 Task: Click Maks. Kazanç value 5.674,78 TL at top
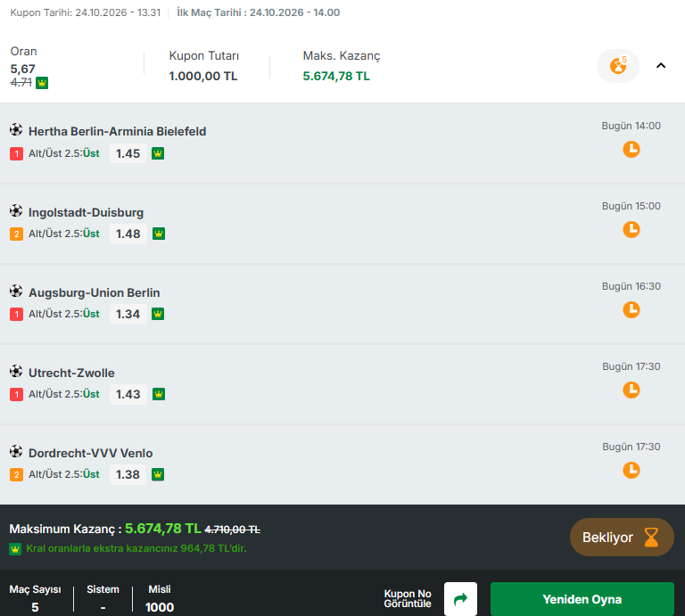(x=336, y=76)
